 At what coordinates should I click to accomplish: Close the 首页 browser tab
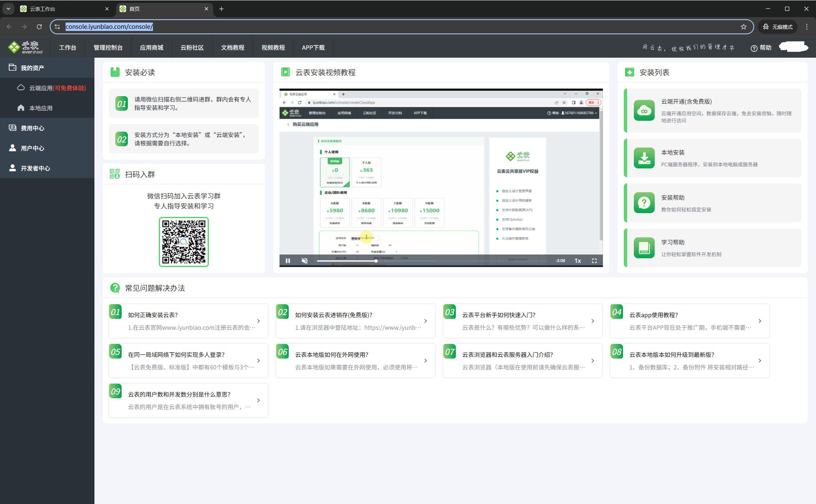[x=206, y=9]
